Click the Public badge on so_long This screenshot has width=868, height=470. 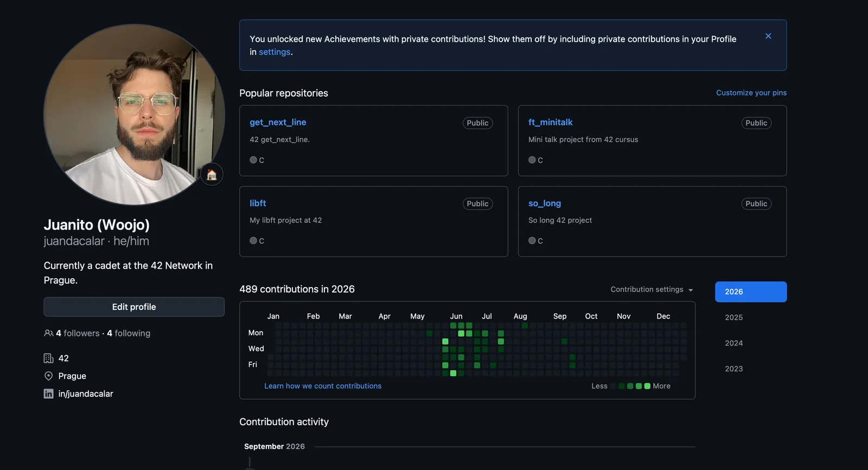(756, 204)
